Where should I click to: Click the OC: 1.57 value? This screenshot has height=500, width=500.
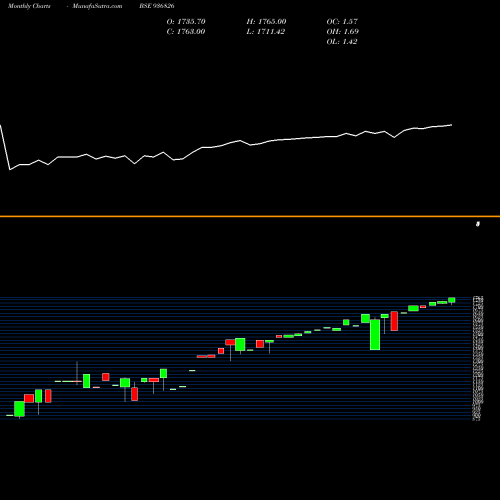pyautogui.click(x=342, y=22)
